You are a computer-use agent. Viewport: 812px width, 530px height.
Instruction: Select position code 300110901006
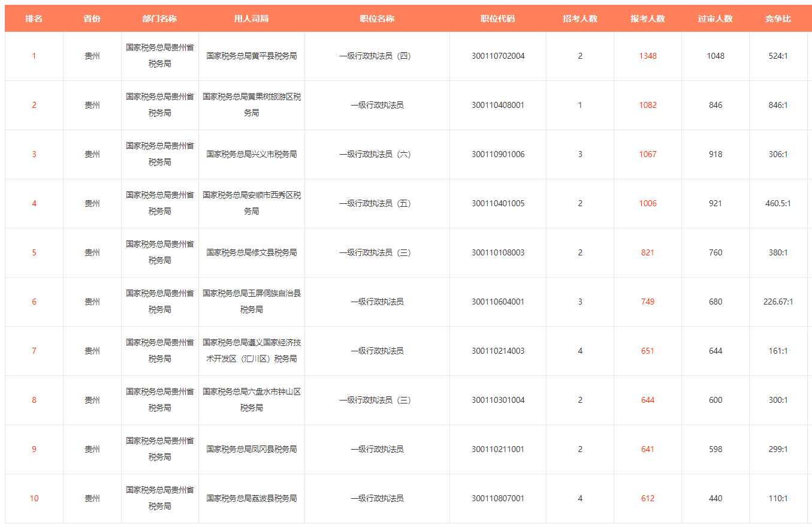(497, 154)
